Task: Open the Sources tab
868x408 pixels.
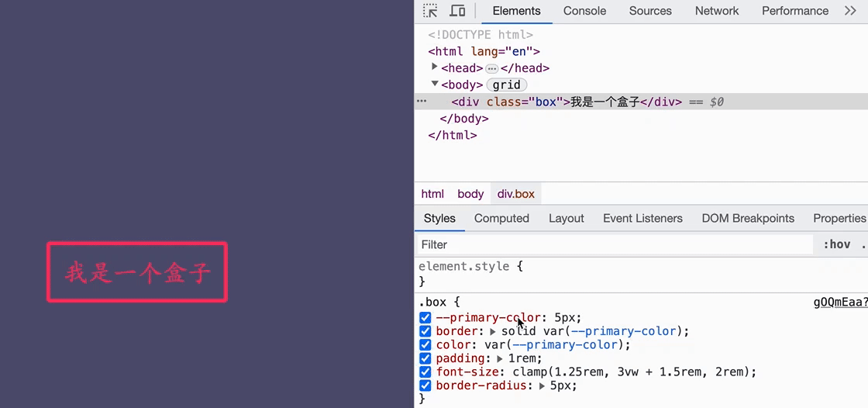Action: click(x=650, y=11)
